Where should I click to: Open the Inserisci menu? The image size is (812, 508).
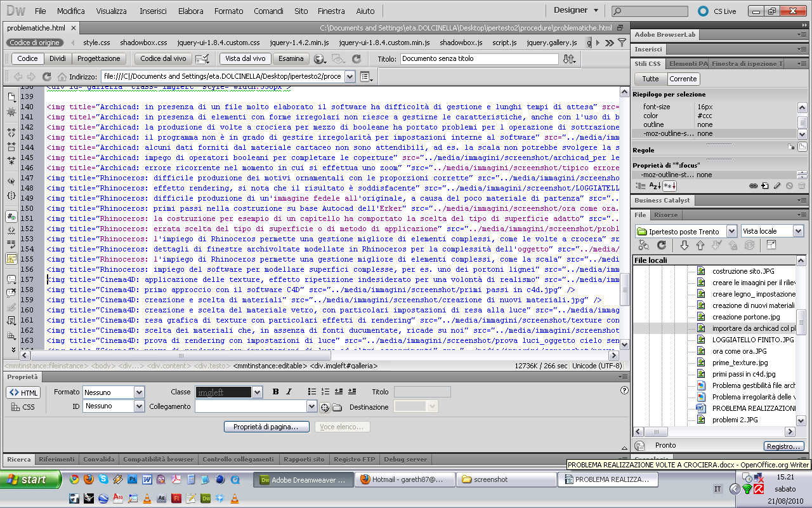pos(153,11)
